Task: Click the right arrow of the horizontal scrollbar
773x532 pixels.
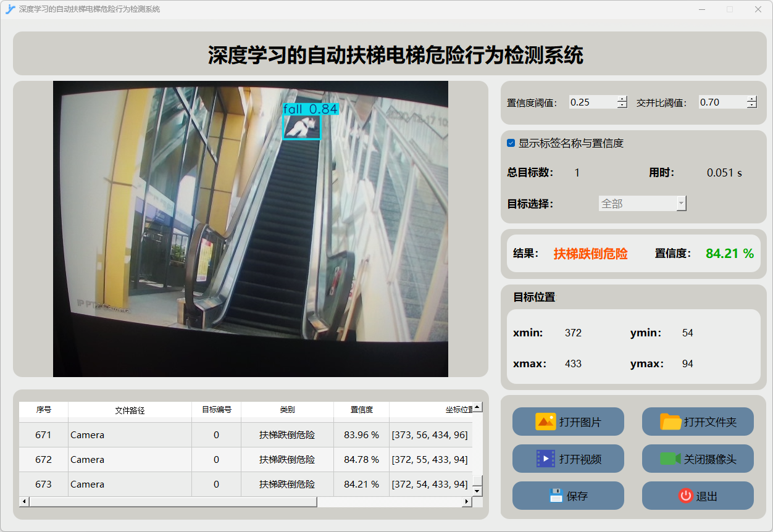Action: click(467, 502)
